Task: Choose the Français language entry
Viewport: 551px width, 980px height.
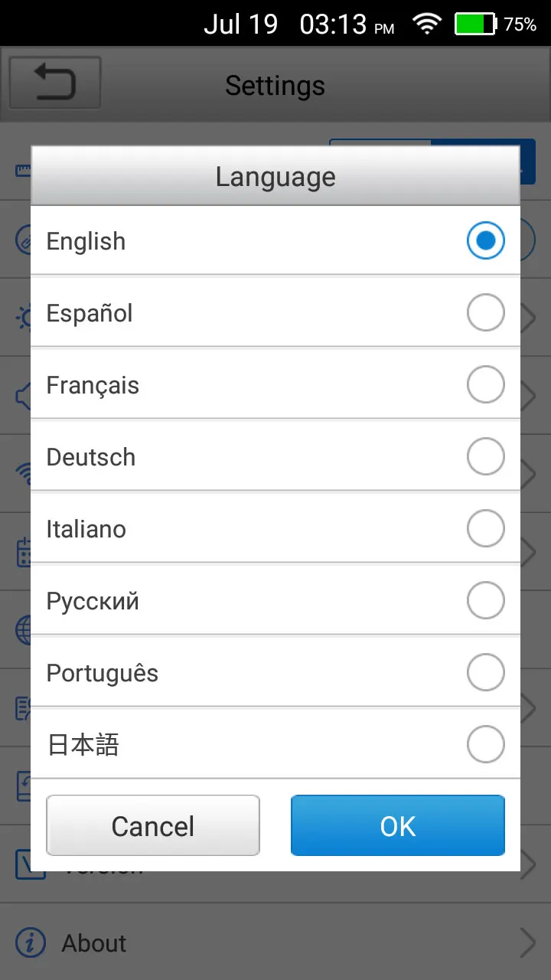Action: (93, 385)
